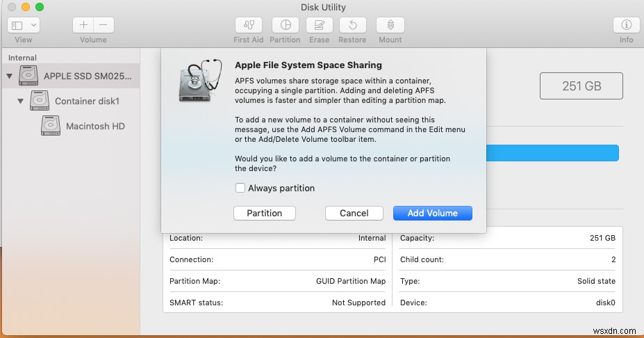The height and width of the screenshot is (338, 644).
Task: Select the APPLE SSD SM025 drive icon
Action: point(28,76)
